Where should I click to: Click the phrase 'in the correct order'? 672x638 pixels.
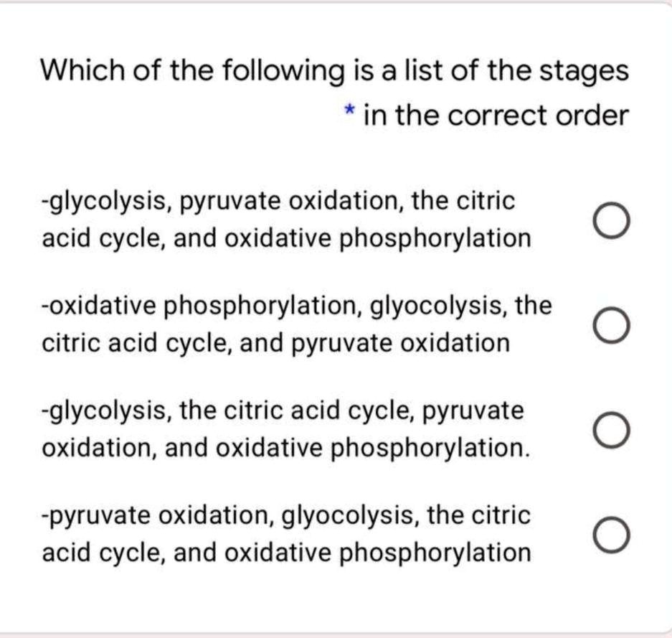tap(495, 115)
